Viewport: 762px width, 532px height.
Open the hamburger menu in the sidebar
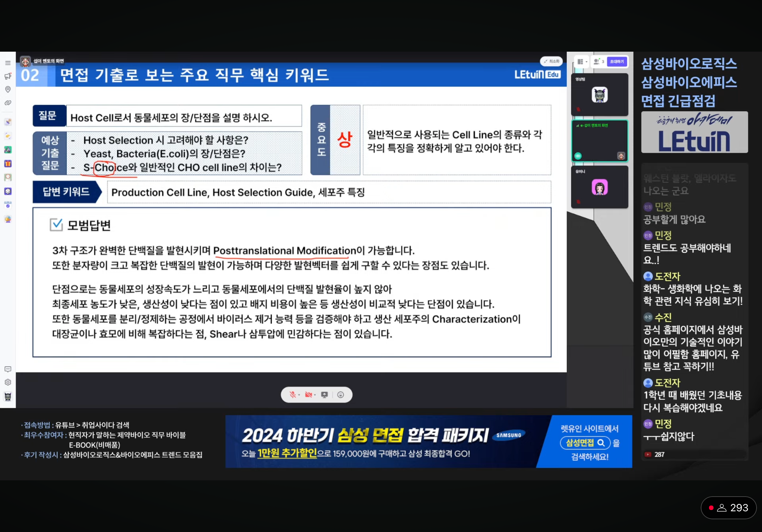(x=8, y=63)
